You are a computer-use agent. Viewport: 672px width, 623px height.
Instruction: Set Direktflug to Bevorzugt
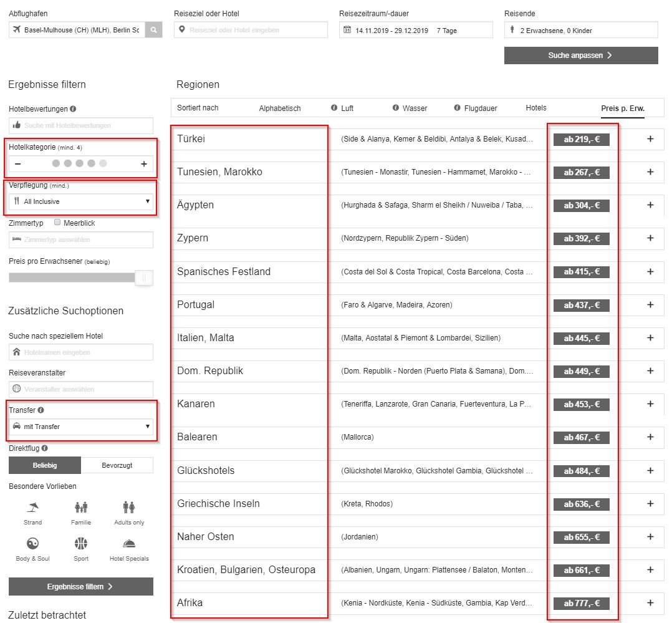[117, 465]
